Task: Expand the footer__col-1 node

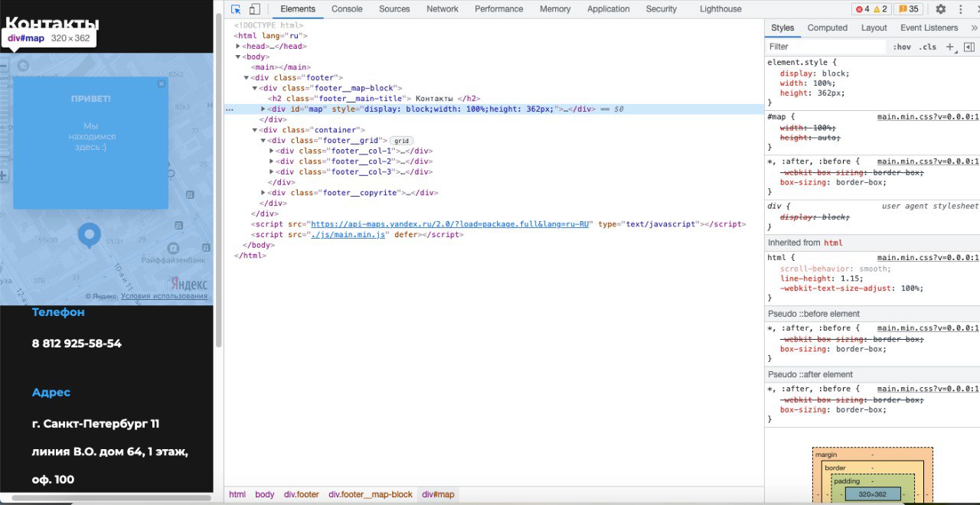Action: (x=272, y=151)
